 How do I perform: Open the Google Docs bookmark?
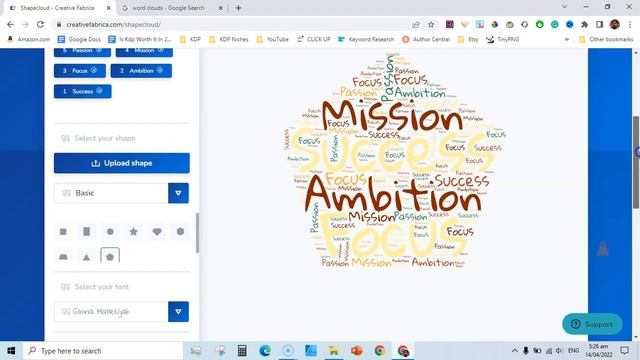point(80,39)
